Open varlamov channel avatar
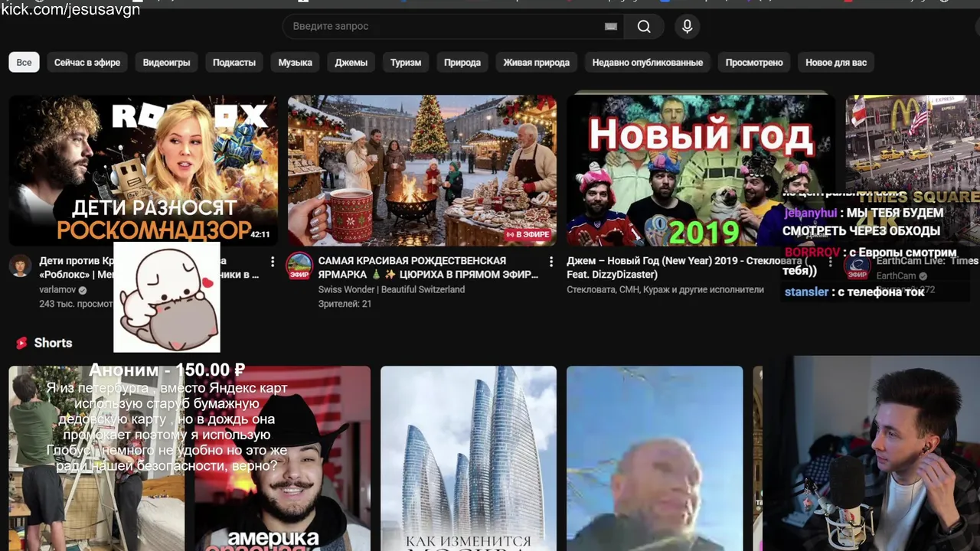The width and height of the screenshot is (980, 551). click(x=21, y=266)
